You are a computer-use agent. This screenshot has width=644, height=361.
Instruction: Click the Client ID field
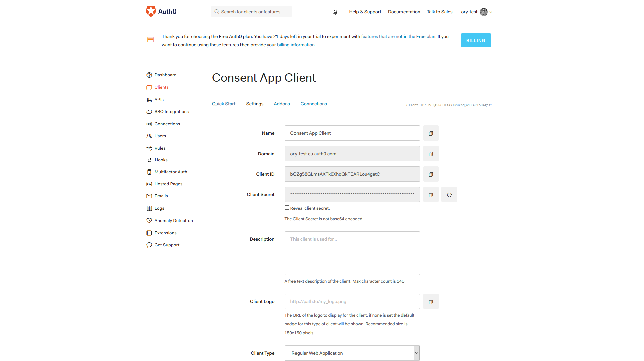(x=352, y=174)
